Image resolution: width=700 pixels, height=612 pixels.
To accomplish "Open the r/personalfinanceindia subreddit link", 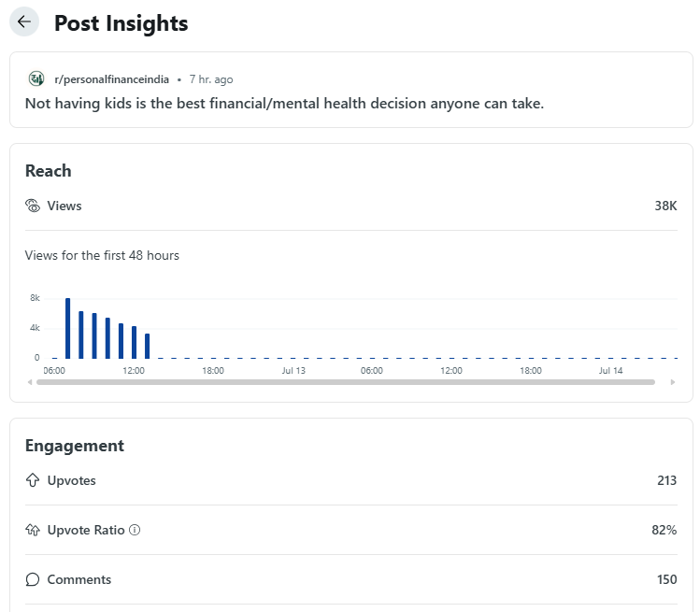I will 111,79.
